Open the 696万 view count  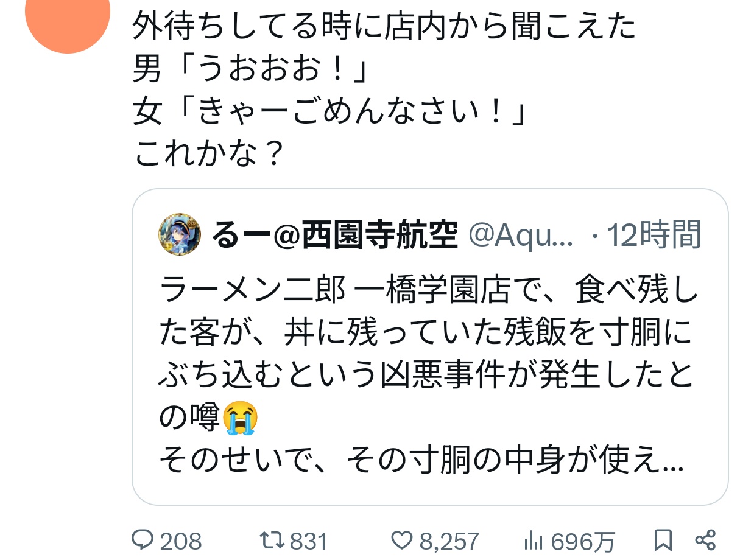pyautogui.click(x=583, y=541)
